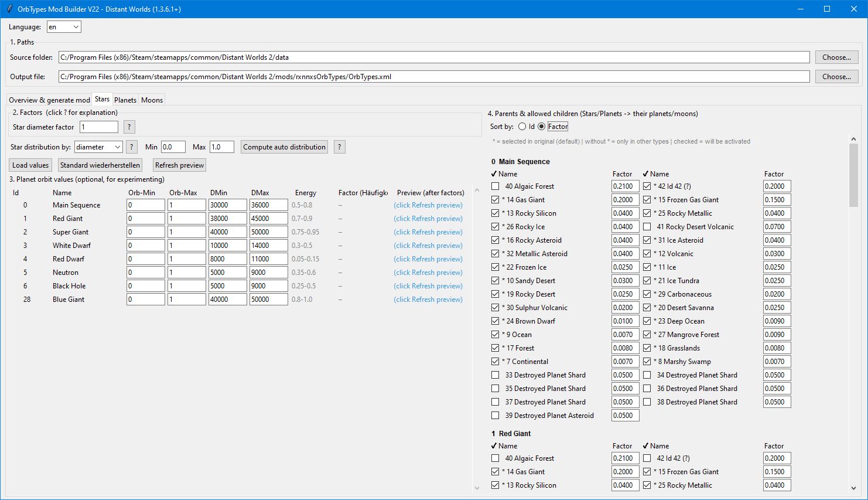This screenshot has width=868, height=500.
Task: Click the ? help next to diameter dropdown
Action: pos(131,147)
